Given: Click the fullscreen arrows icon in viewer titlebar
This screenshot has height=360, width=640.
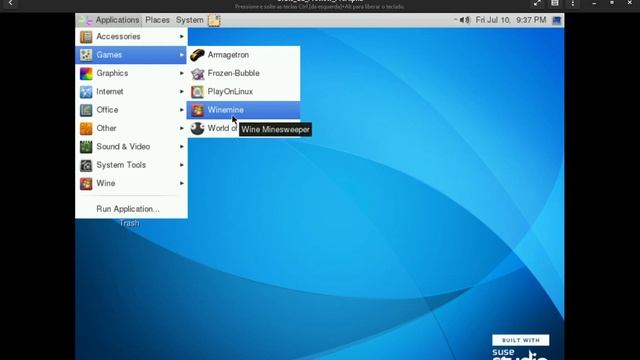Looking at the screenshot, I should pos(537,3).
